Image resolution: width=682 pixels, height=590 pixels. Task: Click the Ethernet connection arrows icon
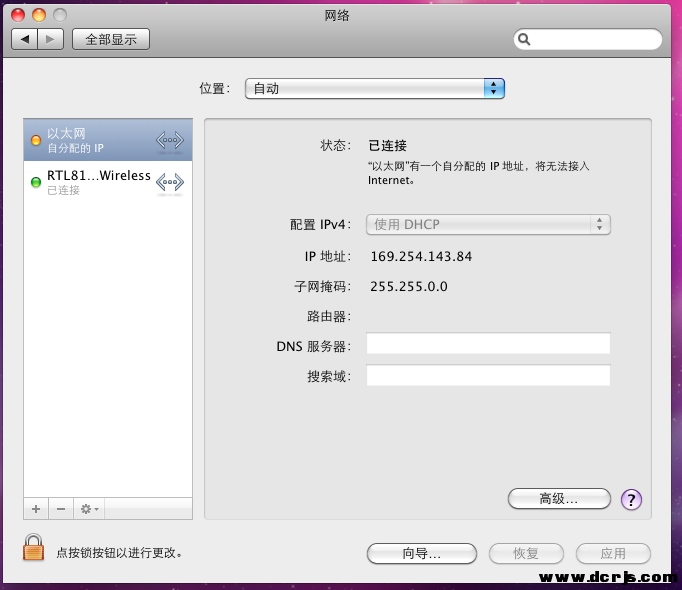point(170,141)
